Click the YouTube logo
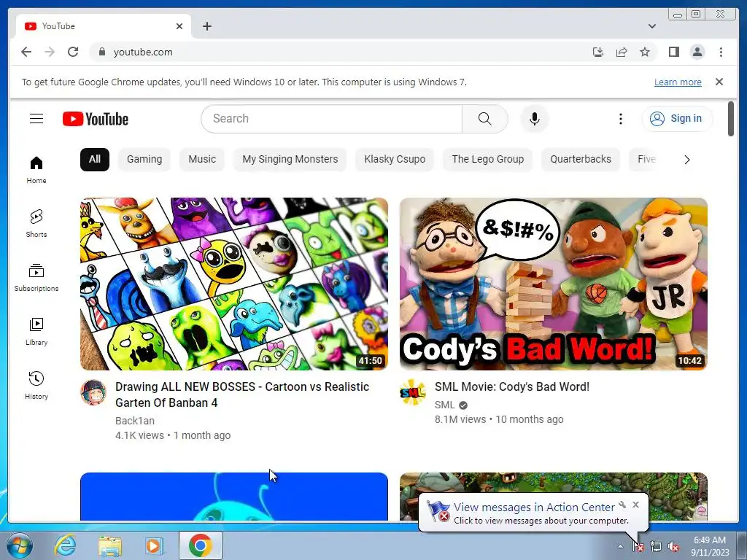Image resolution: width=747 pixels, height=560 pixels. coord(96,119)
